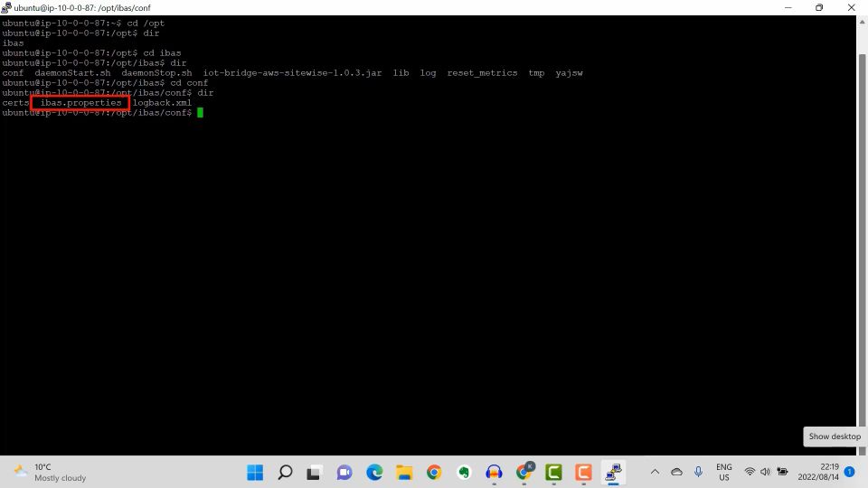Click the lib directory name
868x488 pixels.
[x=401, y=72]
